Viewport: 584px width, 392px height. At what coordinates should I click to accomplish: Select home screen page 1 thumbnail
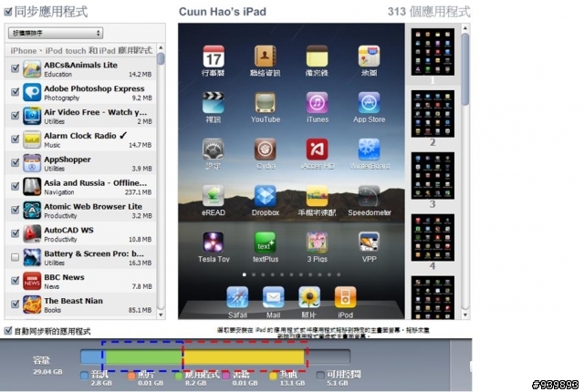click(433, 52)
